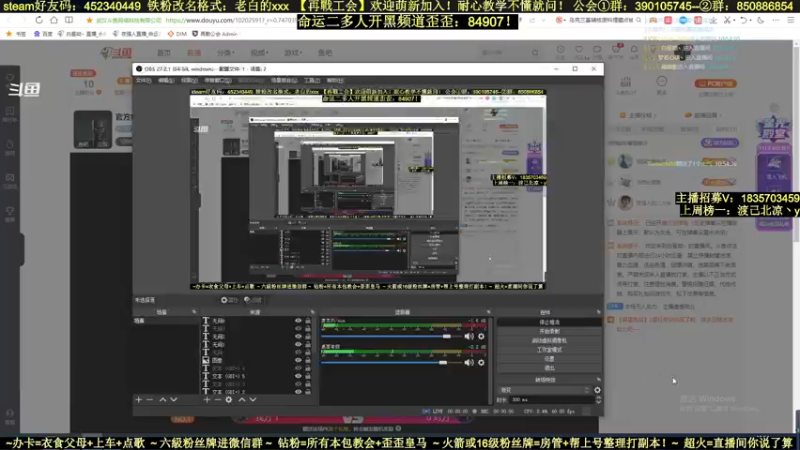Toggle lock on 文本 (GDI+) 5 source
Image resolution: width=800 pixels, height=450 pixels.
[308, 376]
